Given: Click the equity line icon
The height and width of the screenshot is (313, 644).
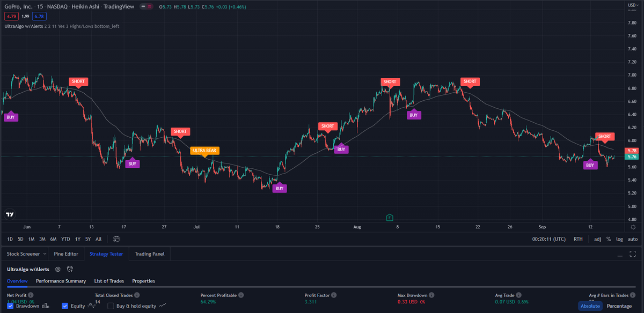Looking at the screenshot, I should pos(92,306).
